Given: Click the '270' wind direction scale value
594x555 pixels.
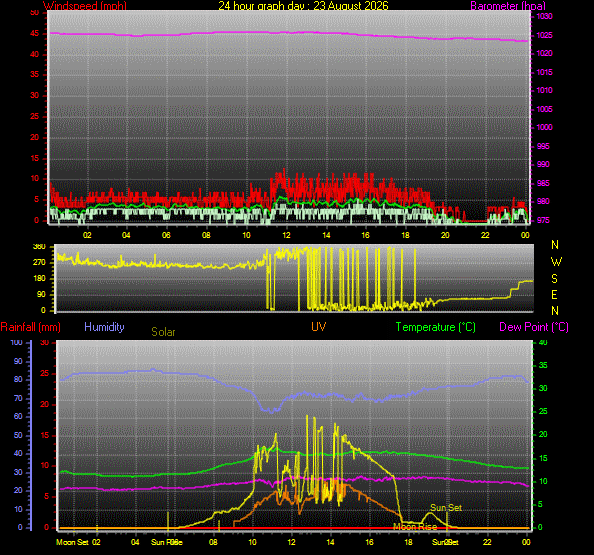Looking at the screenshot, I should tap(39, 262).
